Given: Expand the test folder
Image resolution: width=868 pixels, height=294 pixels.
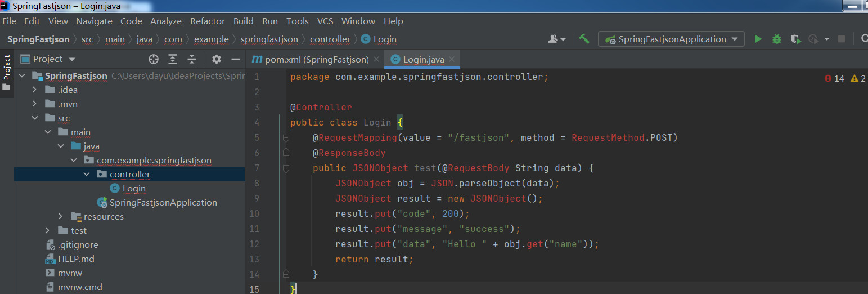Looking at the screenshot, I should click(48, 231).
